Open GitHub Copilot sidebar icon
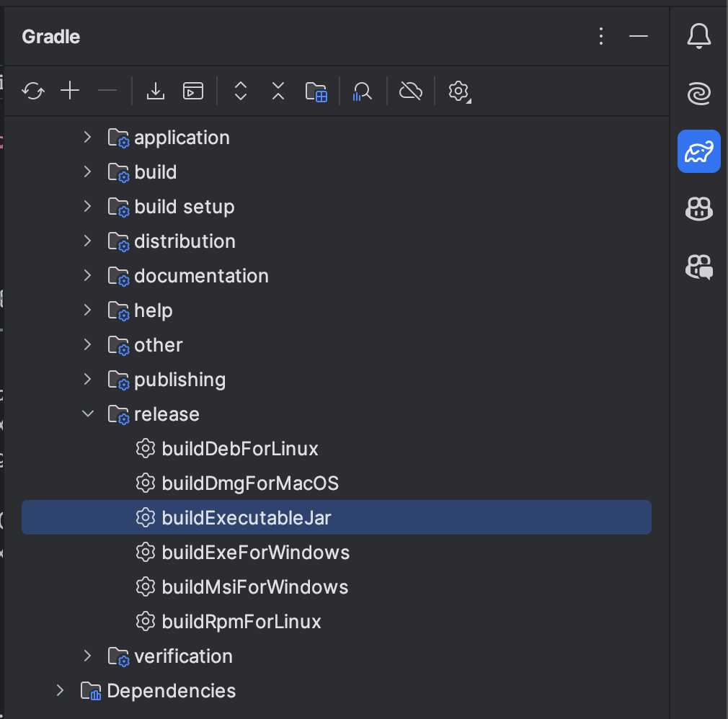 [698, 208]
